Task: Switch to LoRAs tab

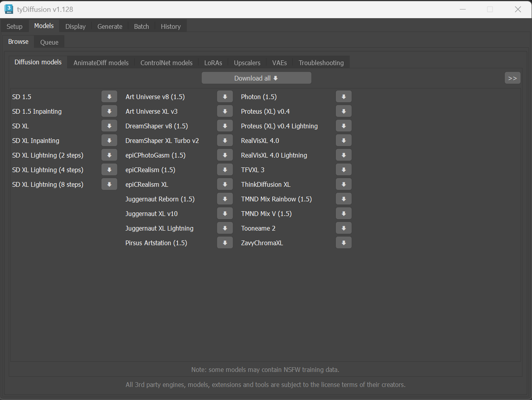Action: (213, 63)
